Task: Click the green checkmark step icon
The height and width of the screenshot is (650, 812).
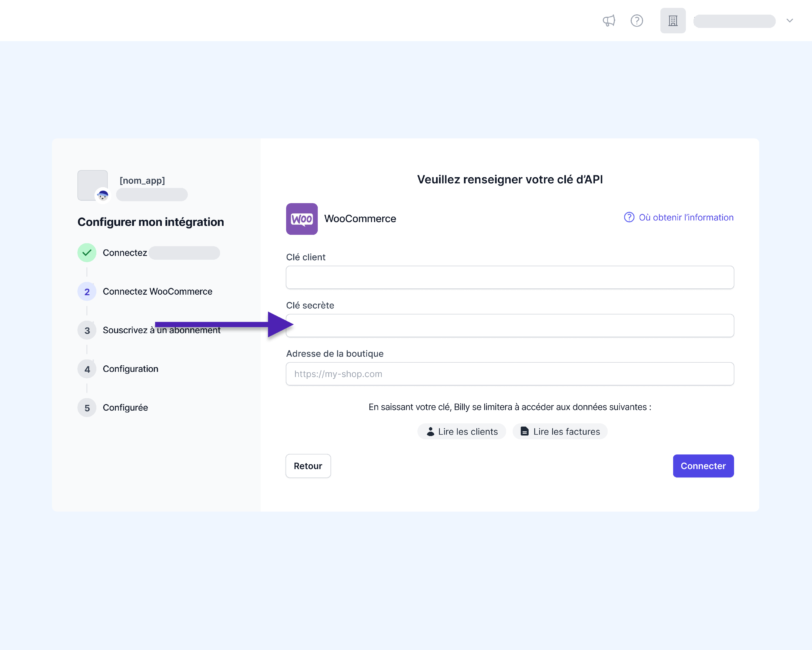Action: 87,253
